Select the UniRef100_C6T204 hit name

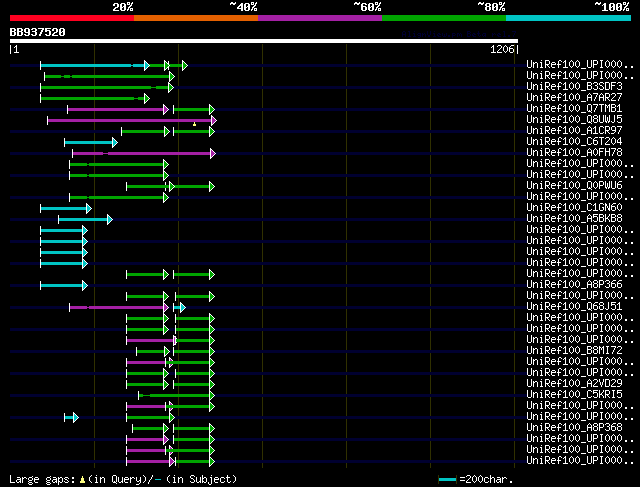point(574,142)
